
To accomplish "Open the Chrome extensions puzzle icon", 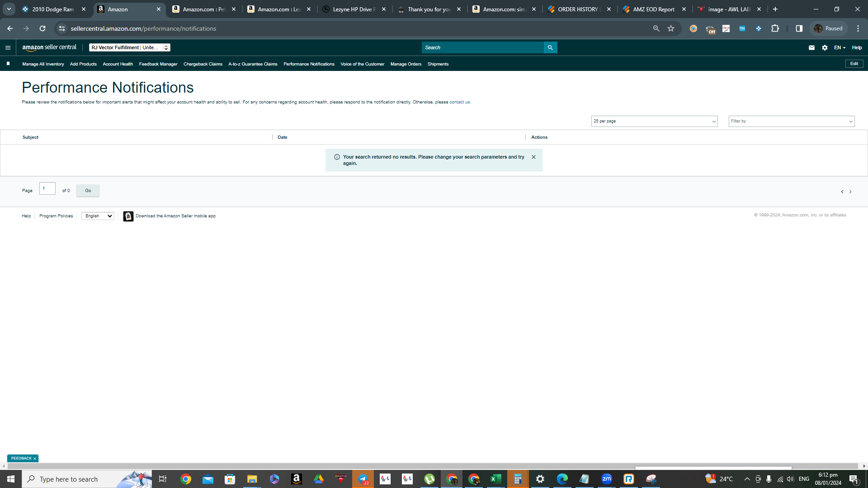I will (x=775, y=28).
